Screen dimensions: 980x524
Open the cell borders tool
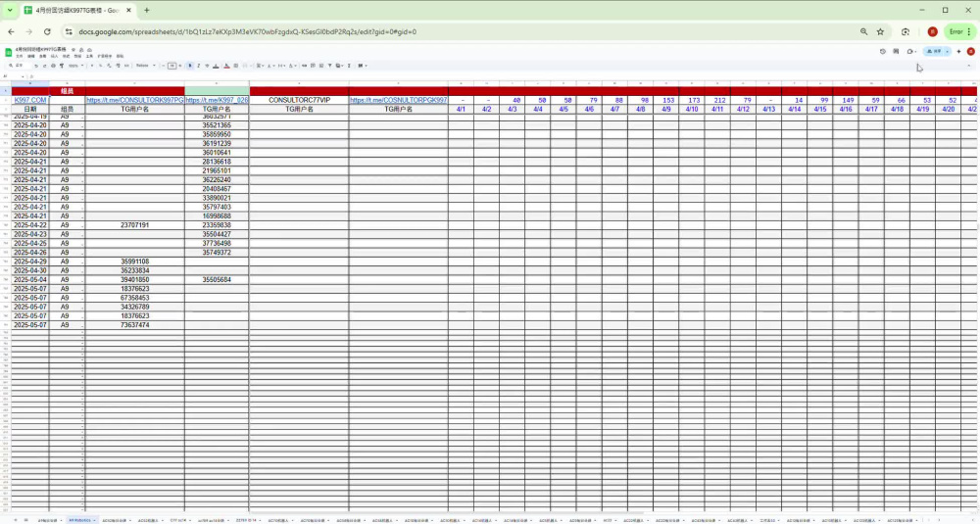pyautogui.click(x=235, y=66)
